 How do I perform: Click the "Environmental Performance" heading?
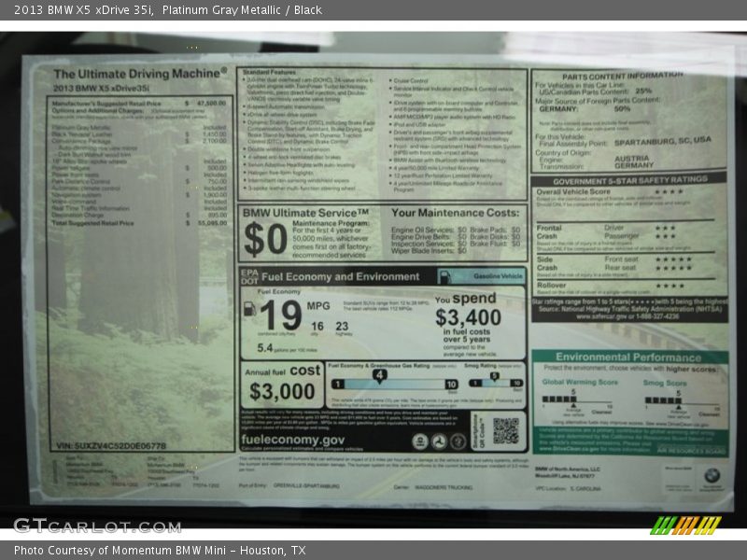click(x=628, y=357)
